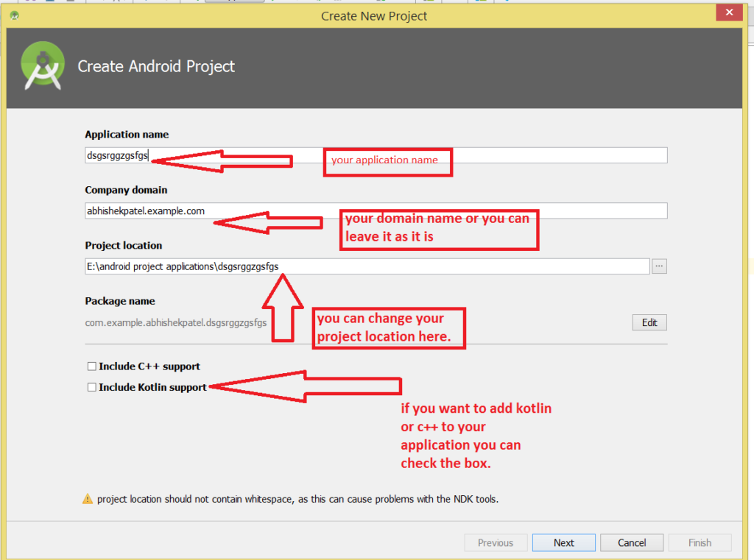Click Edit next to Package name
Image resolution: width=754 pixels, height=560 pixels.
(649, 322)
